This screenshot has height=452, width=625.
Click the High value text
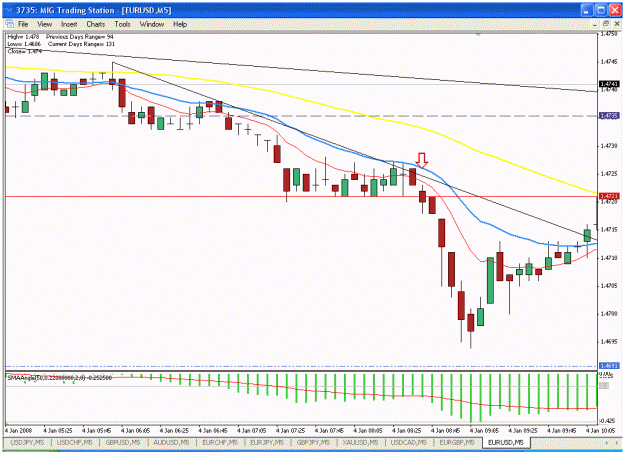[x=23, y=37]
